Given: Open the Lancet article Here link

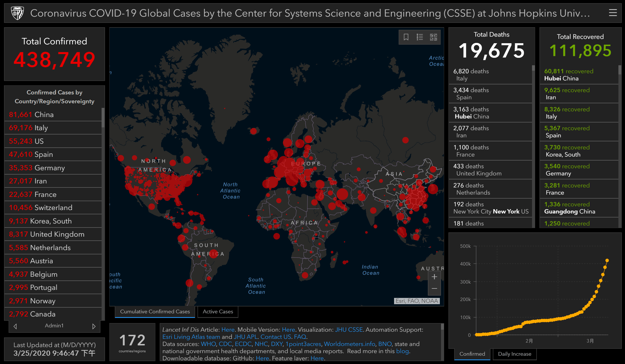Looking at the screenshot, I should [x=228, y=330].
